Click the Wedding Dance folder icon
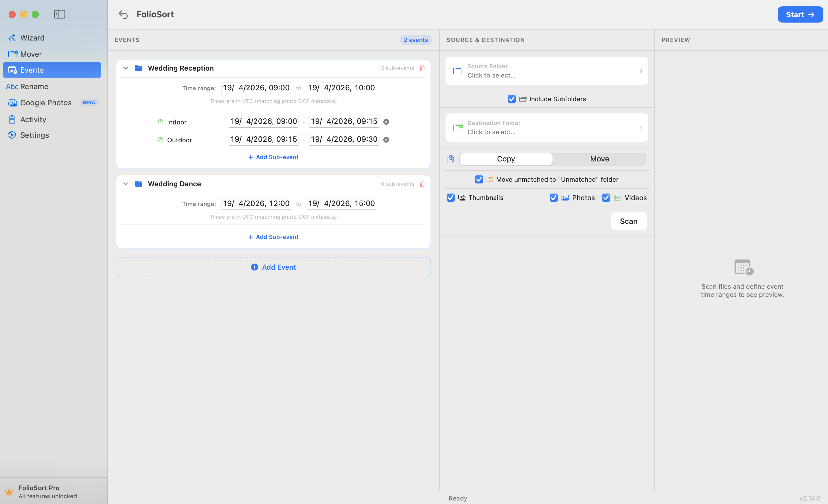This screenshot has width=828, height=504. click(x=139, y=183)
